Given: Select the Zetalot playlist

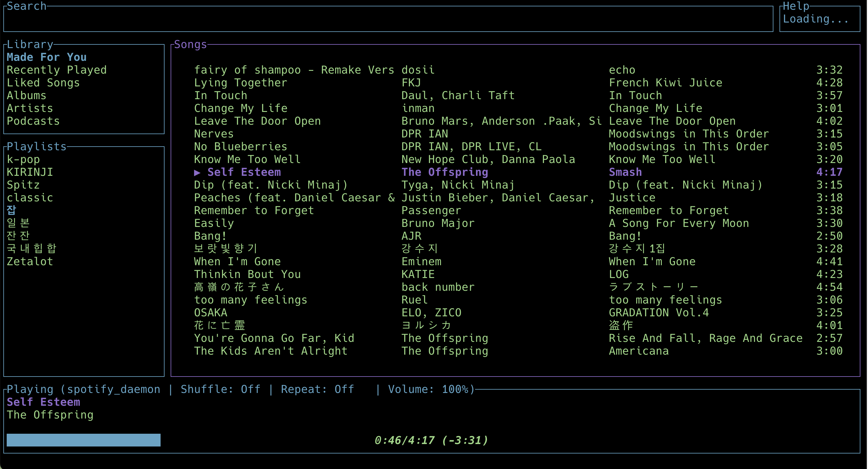Looking at the screenshot, I should point(30,262).
